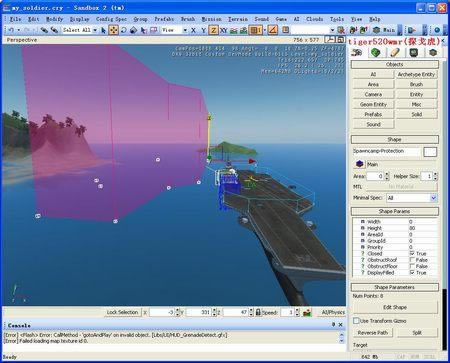Viewport: 450px width, 363px height.
Task: Collapse the Objects rollup header
Action: (x=394, y=64)
